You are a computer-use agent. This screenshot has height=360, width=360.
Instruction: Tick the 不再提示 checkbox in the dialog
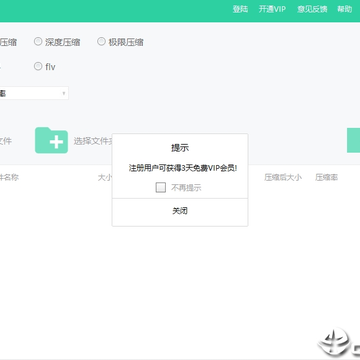pyautogui.click(x=161, y=188)
